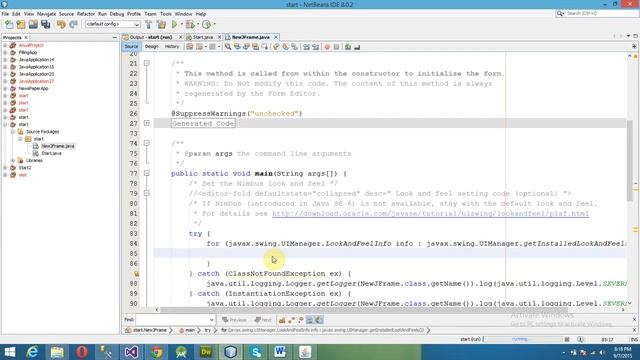Viewport: 640px width, 360px height.
Task: Expand the AnualProject tree node
Action: (x=5, y=45)
